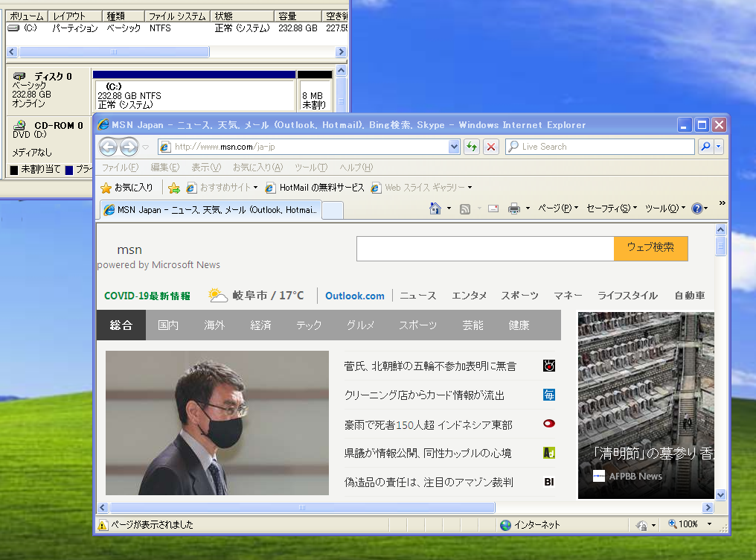Click green source icon beside 県議 headline
This screenshot has width=756, height=560.
click(x=548, y=453)
